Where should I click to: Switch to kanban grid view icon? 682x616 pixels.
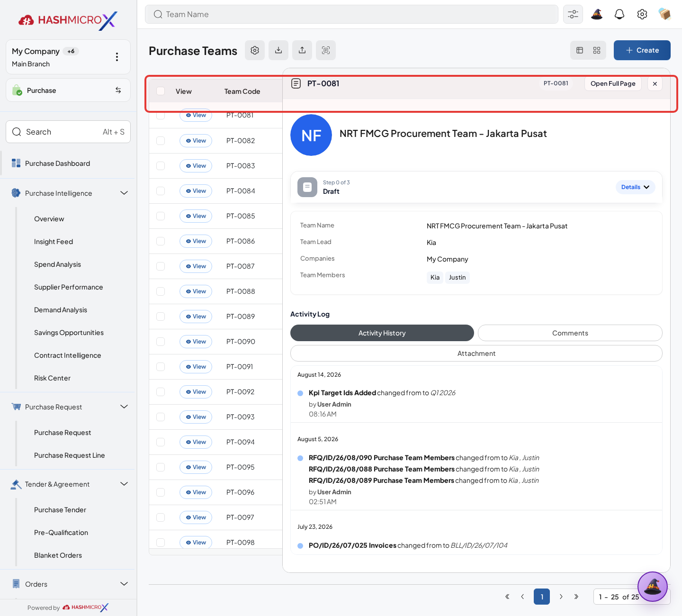(597, 50)
